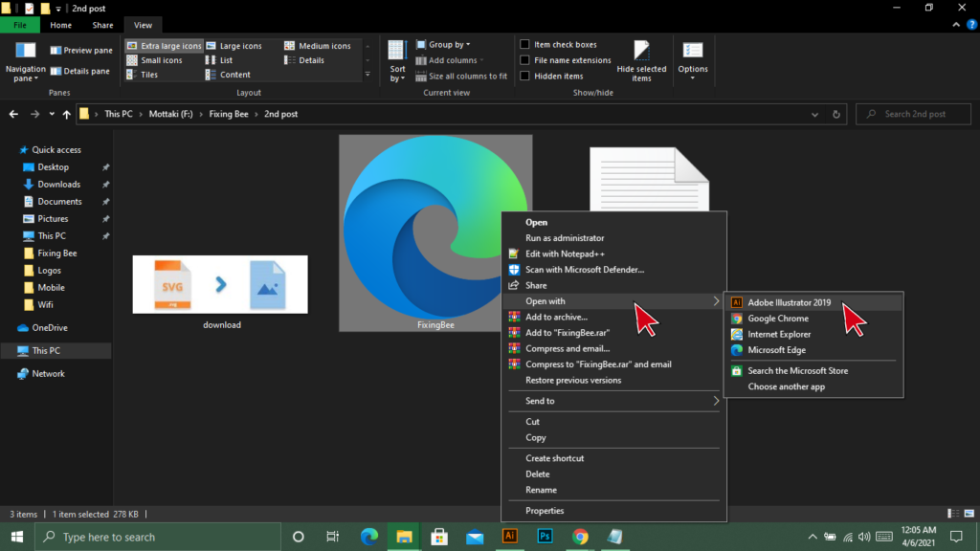This screenshot has width=980, height=551.
Task: Open the Windows Start menu
Action: click(17, 537)
